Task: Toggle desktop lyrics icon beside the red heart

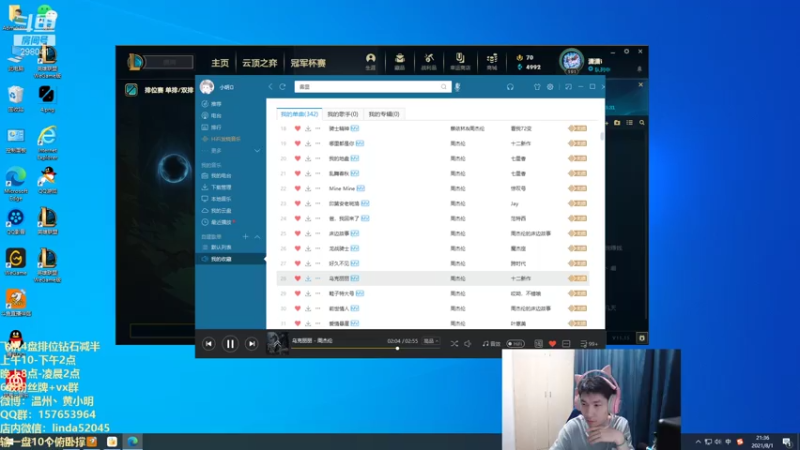Action: click(566, 344)
